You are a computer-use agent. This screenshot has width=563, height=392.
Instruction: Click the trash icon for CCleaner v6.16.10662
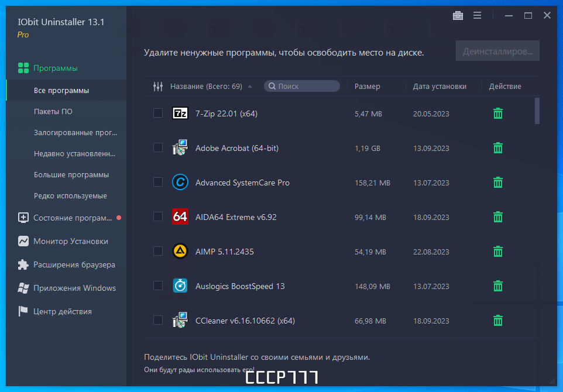tap(497, 320)
